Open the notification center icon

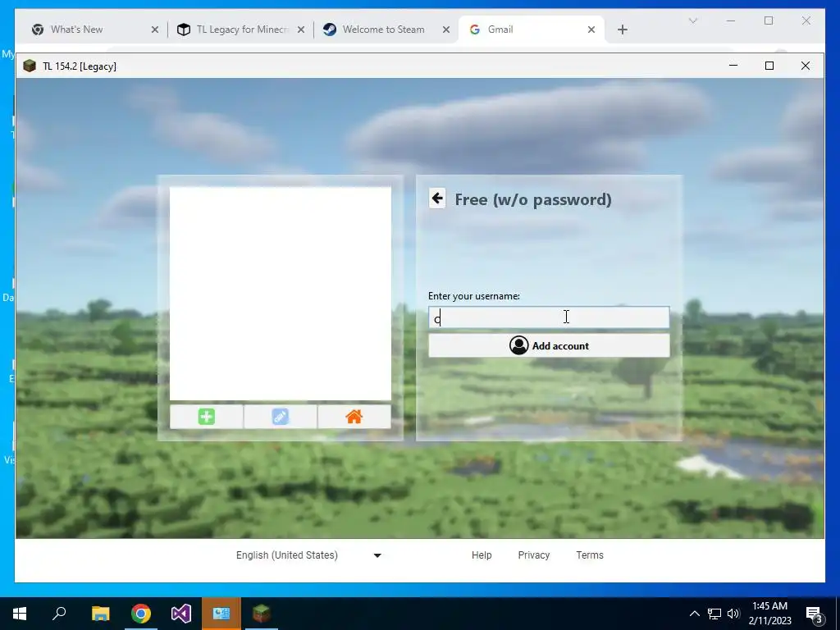[x=815, y=614]
